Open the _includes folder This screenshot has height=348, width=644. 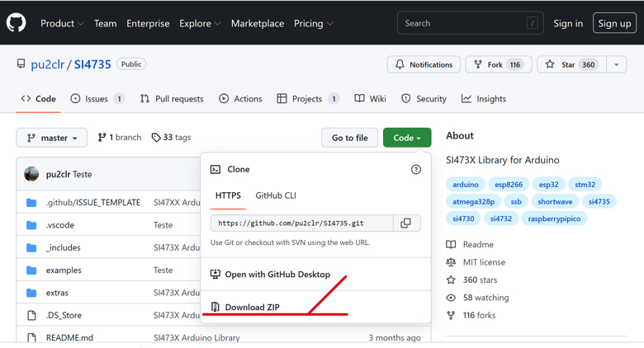(x=64, y=247)
